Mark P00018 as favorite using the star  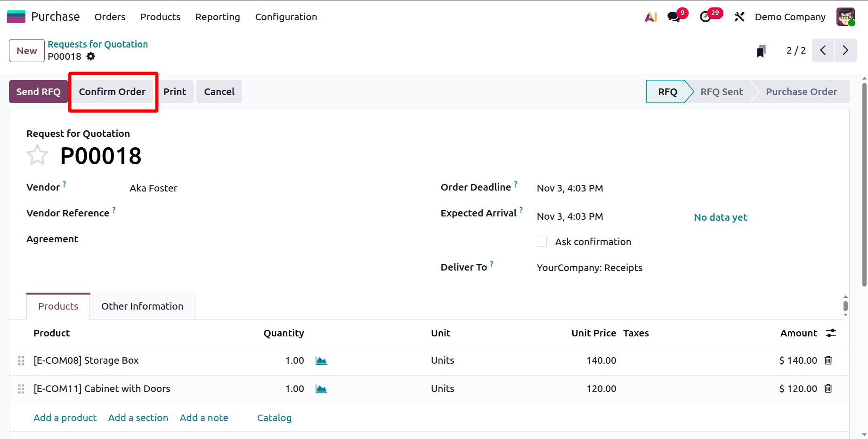(37, 155)
